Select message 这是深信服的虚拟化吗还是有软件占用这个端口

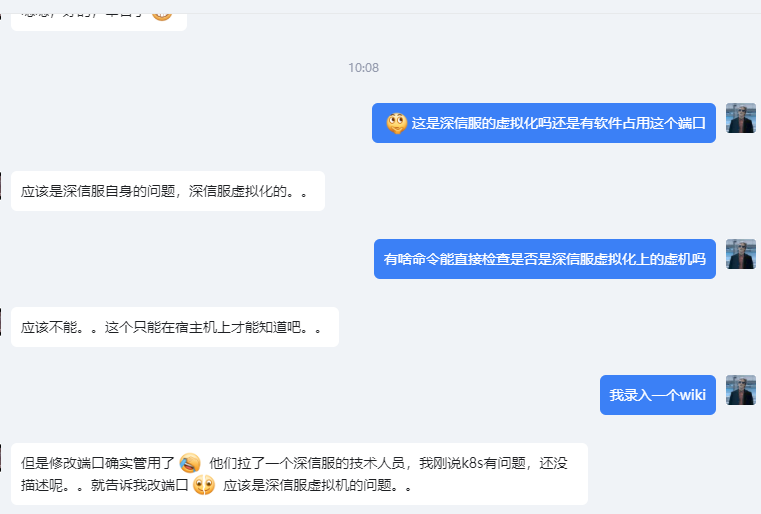coord(558,123)
